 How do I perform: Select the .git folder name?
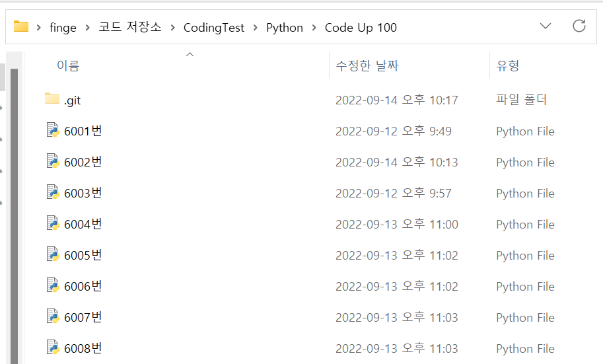click(72, 100)
